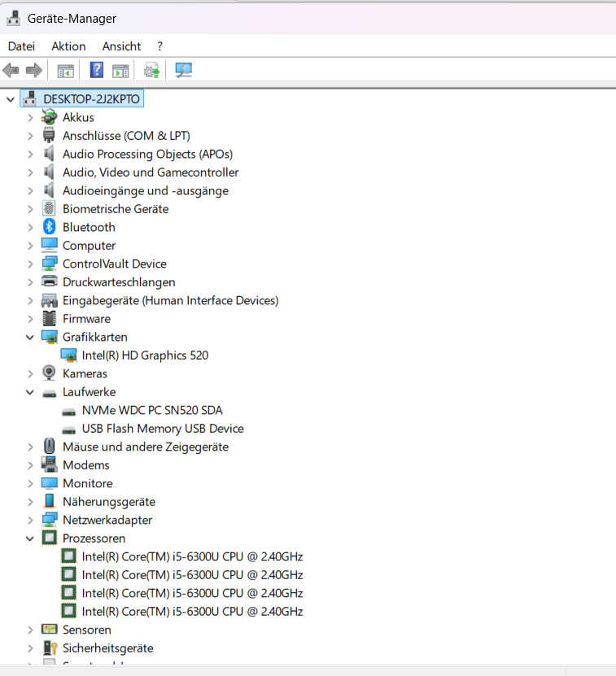Image resolution: width=616 pixels, height=676 pixels.
Task: Click the Akkus battery icon
Action: pos(49,117)
